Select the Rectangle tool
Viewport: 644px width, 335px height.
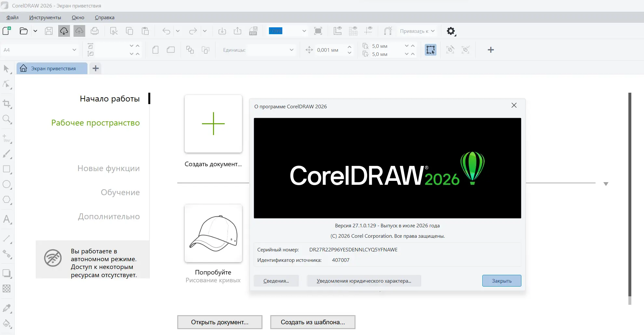pos(7,169)
